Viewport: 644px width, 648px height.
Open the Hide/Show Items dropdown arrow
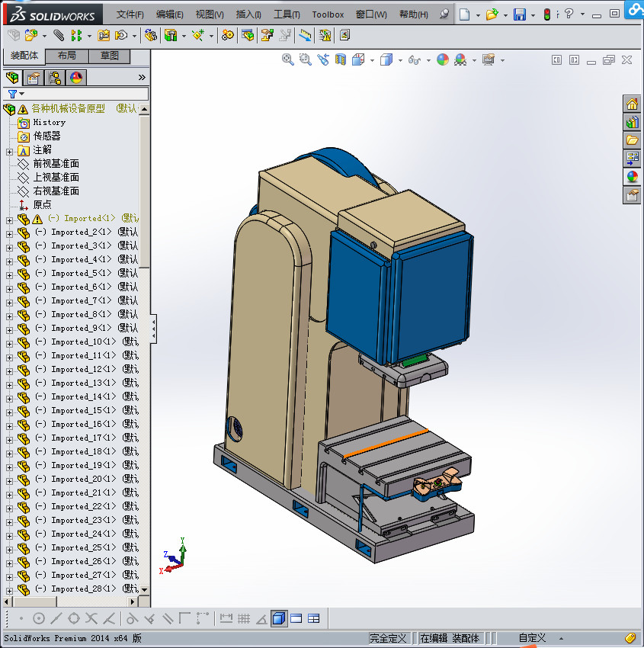pos(428,60)
